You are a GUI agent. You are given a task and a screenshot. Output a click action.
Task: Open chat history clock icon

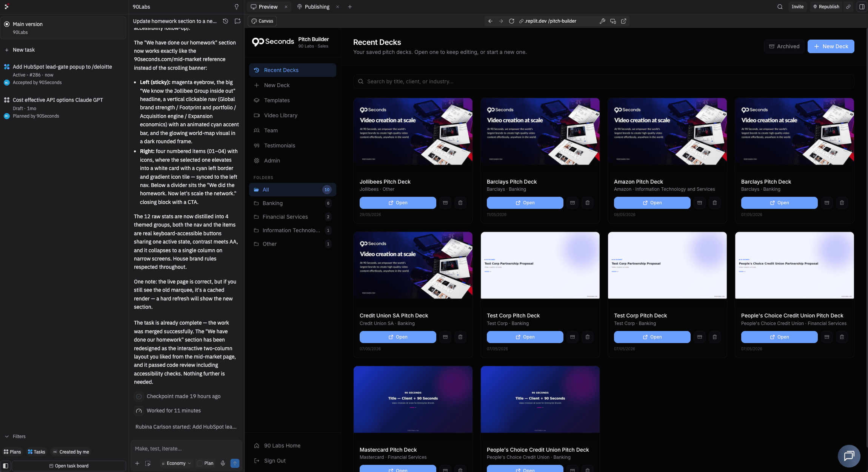pos(225,21)
